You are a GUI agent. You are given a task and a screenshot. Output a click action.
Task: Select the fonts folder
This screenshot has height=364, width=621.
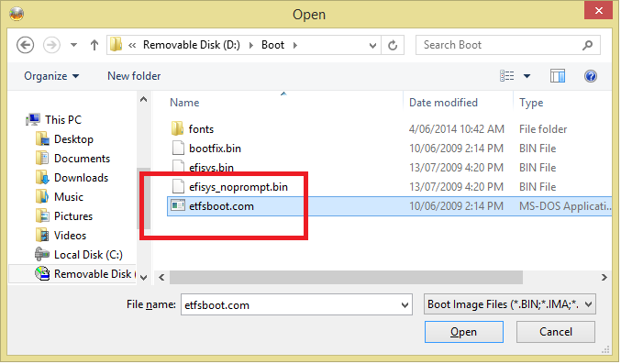click(x=201, y=129)
